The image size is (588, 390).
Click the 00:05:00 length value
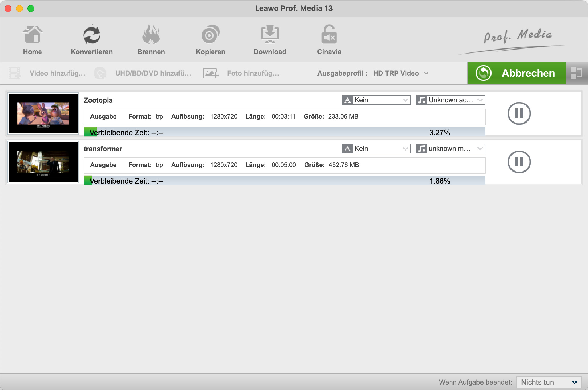[x=284, y=165]
